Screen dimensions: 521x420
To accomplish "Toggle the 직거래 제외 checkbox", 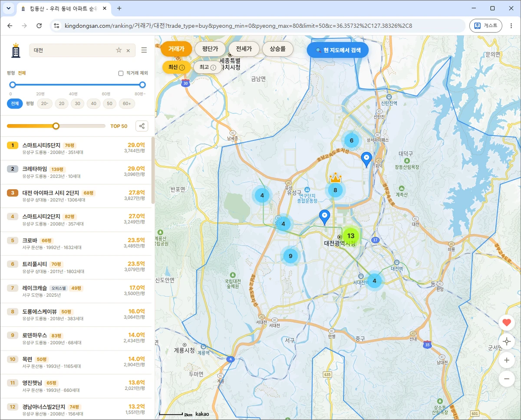I will click(121, 73).
